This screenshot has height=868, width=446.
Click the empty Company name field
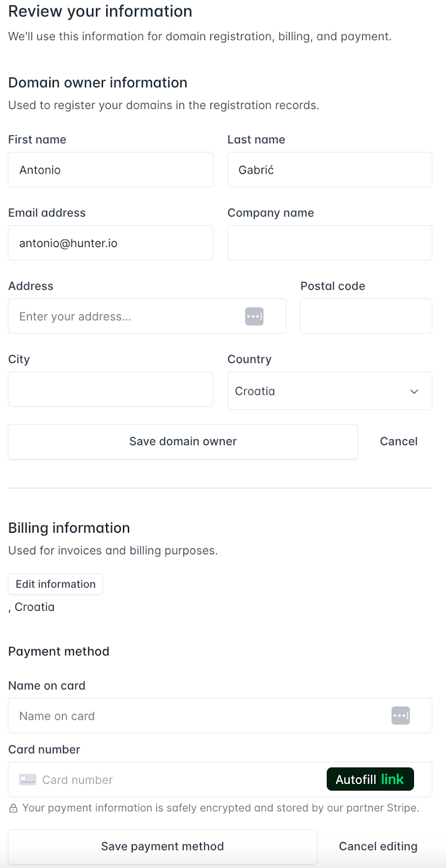[329, 243]
